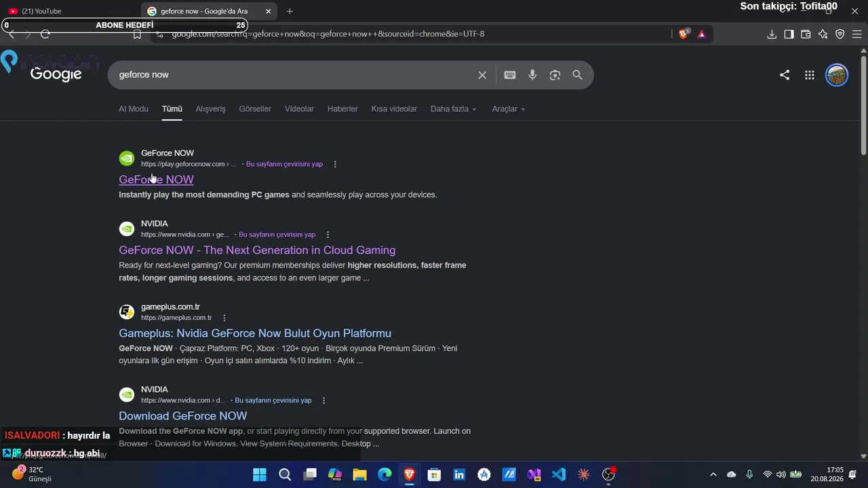Viewport: 868px width, 488px height.
Task: Switch to the Videolar tab
Action: pyautogui.click(x=299, y=109)
